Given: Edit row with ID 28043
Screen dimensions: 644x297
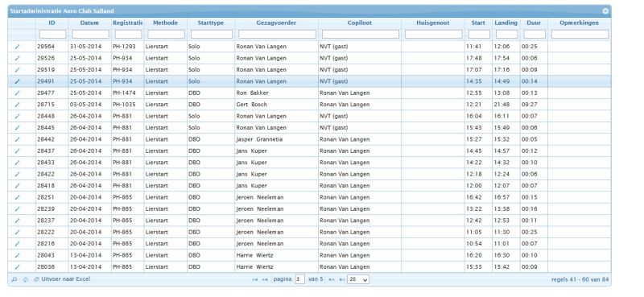Looking at the screenshot, I should click(17, 255).
